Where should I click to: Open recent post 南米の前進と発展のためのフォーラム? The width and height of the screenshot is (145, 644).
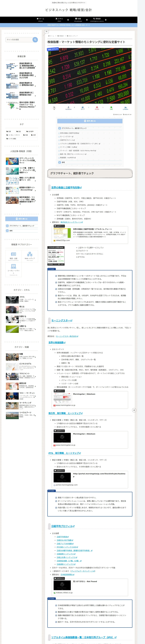point(21,106)
